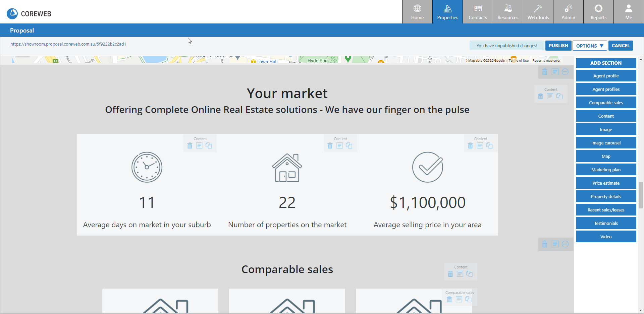The image size is (644, 314).
Task: Duplicate the average selling price content block
Action: [489, 146]
